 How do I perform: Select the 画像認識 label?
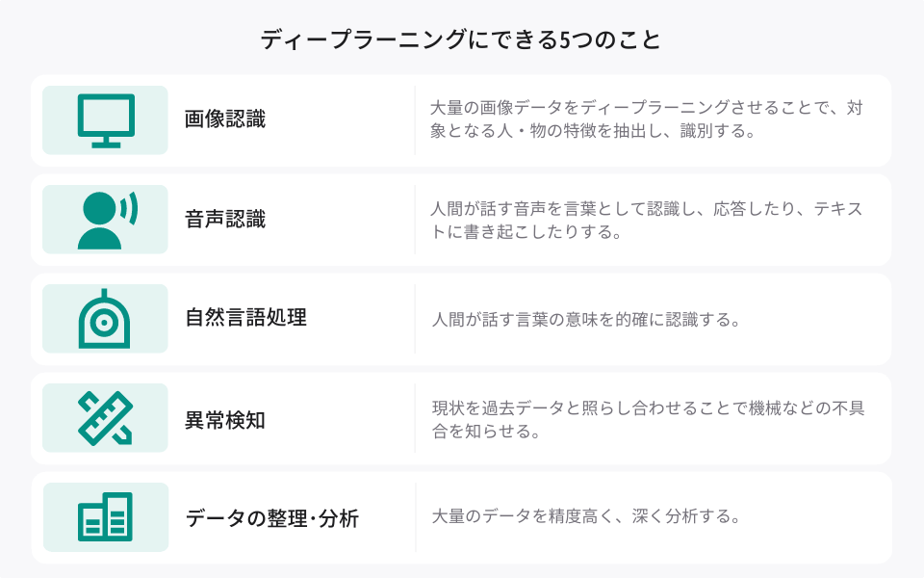[225, 119]
